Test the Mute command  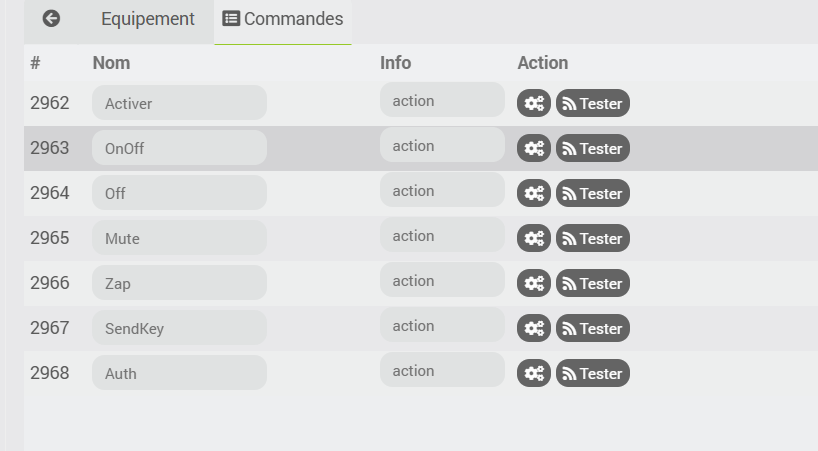point(593,238)
